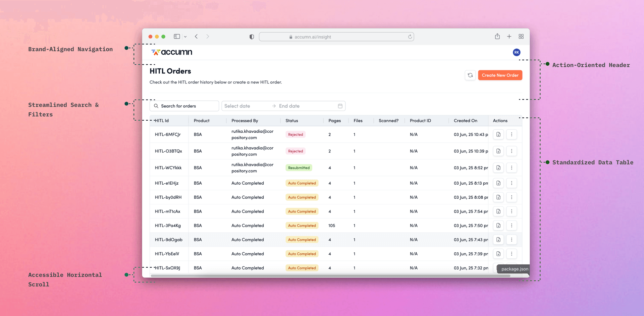The width and height of the screenshot is (644, 316).
Task: Open more actions for HITL-O3BTQx row
Action: [512, 151]
